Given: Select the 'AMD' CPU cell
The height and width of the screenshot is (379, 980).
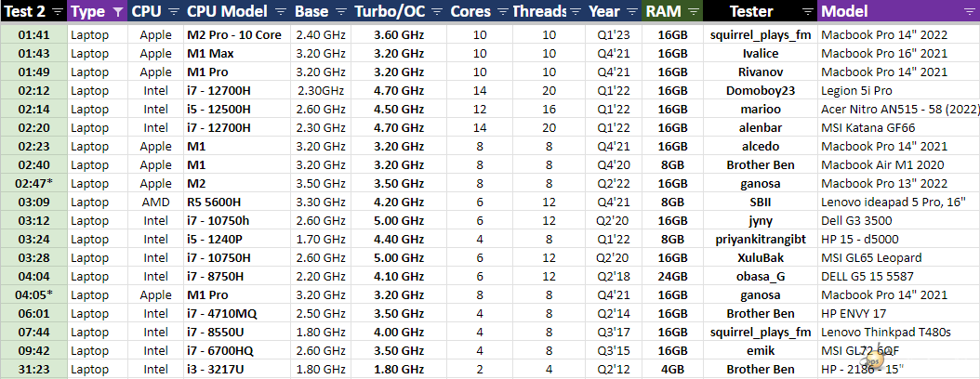Looking at the screenshot, I should (x=155, y=202).
